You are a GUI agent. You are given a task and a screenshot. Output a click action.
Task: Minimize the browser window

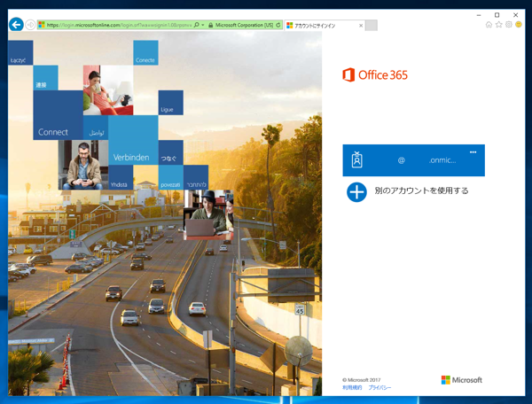click(479, 15)
